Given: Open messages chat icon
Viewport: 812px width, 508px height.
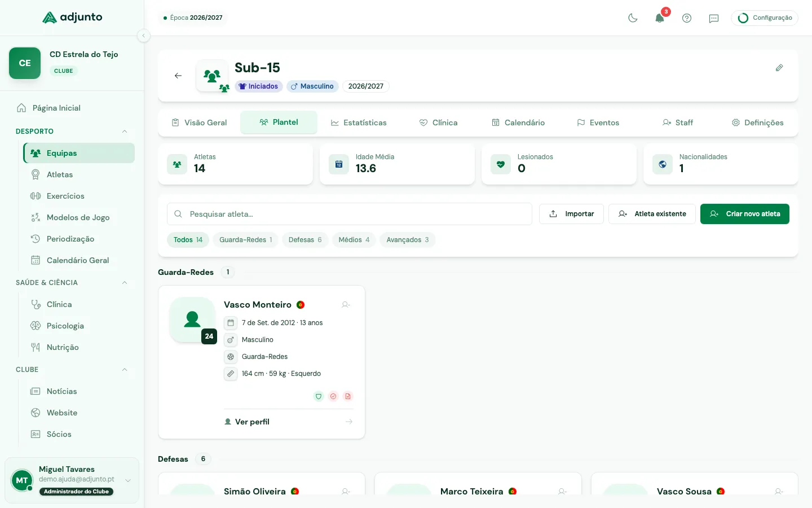Looking at the screenshot, I should (714, 18).
